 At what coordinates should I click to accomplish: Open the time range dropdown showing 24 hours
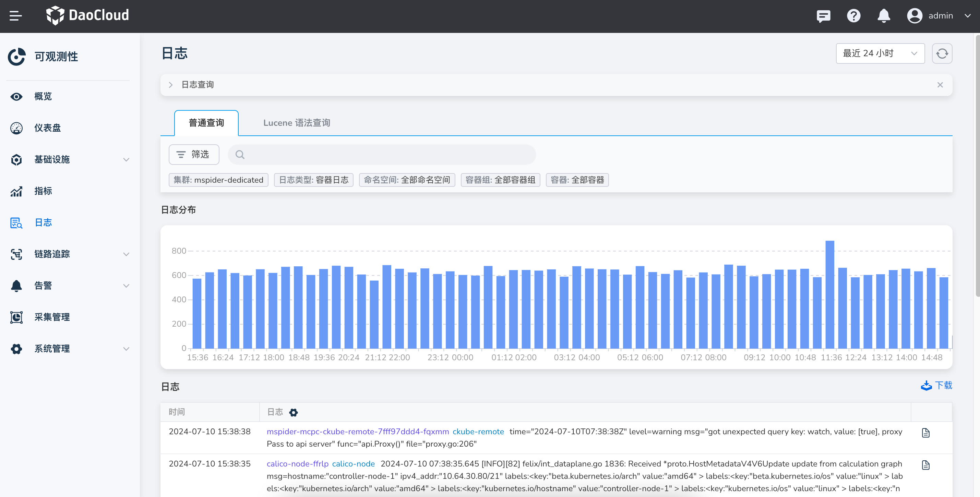click(x=880, y=53)
